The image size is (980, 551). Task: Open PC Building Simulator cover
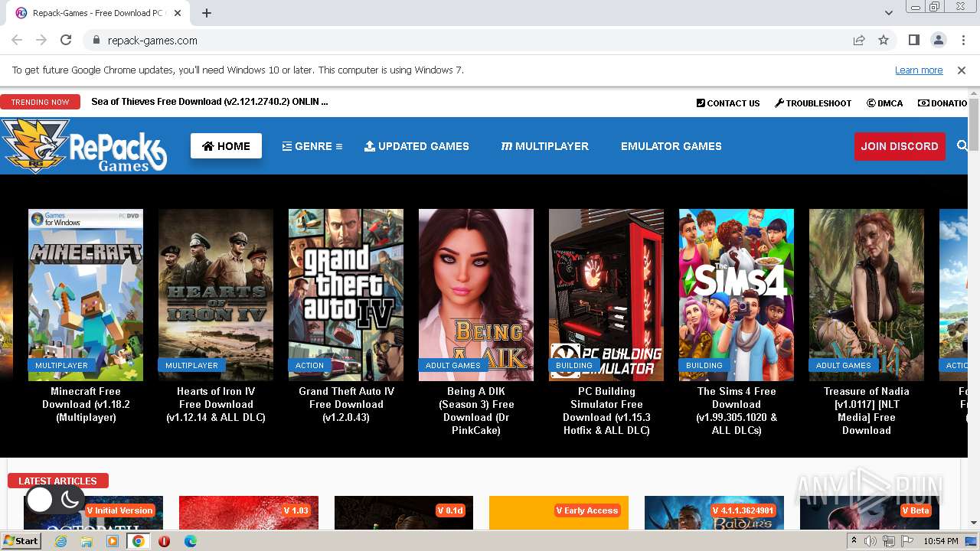[606, 295]
